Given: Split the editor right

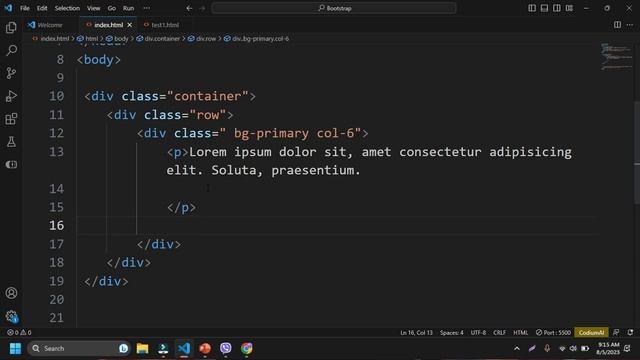Looking at the screenshot, I should (617, 25).
